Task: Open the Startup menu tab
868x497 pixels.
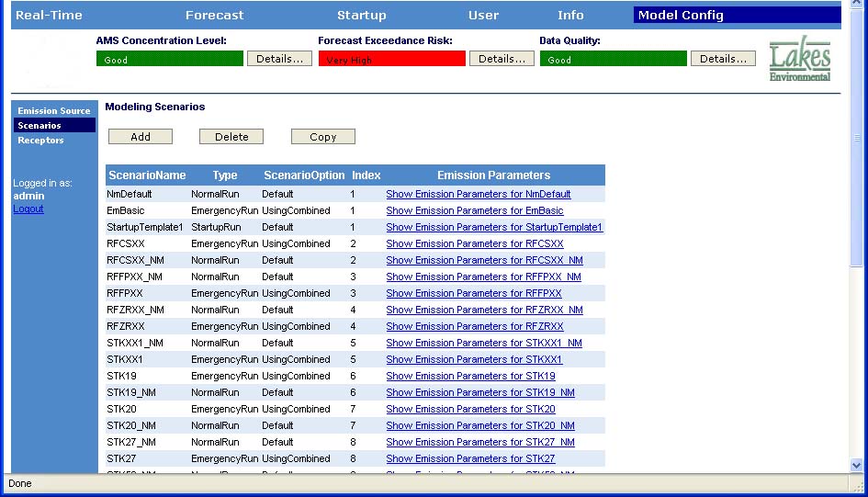Action: coord(361,16)
